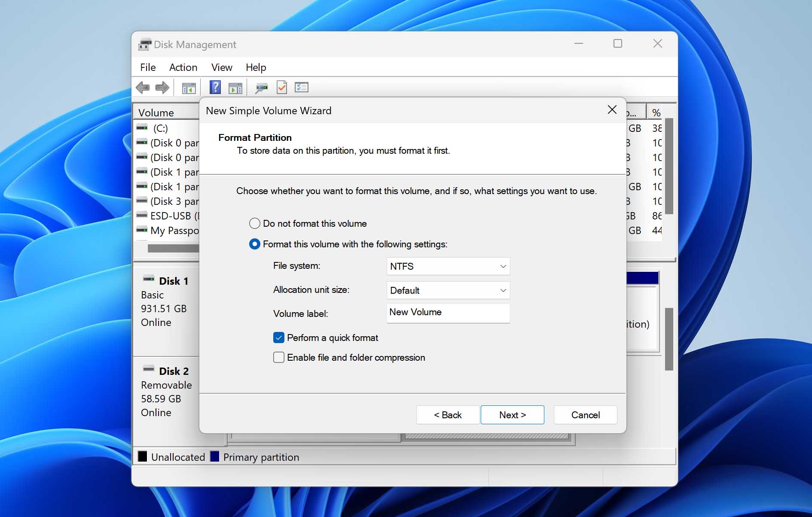
Task: Click Show/Hide Action Pane toolbar icon
Action: [235, 88]
